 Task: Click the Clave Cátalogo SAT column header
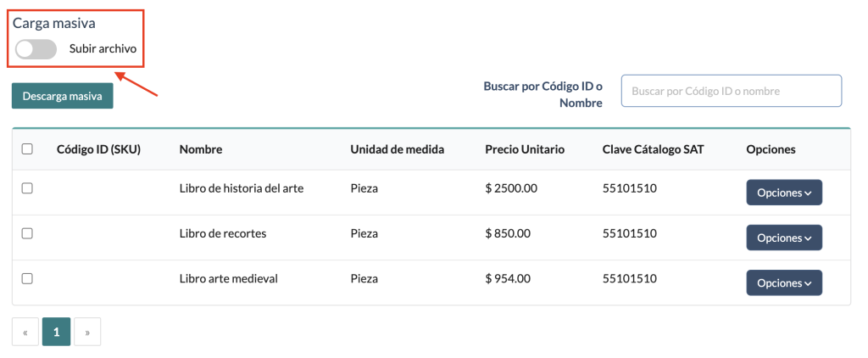[x=653, y=149]
